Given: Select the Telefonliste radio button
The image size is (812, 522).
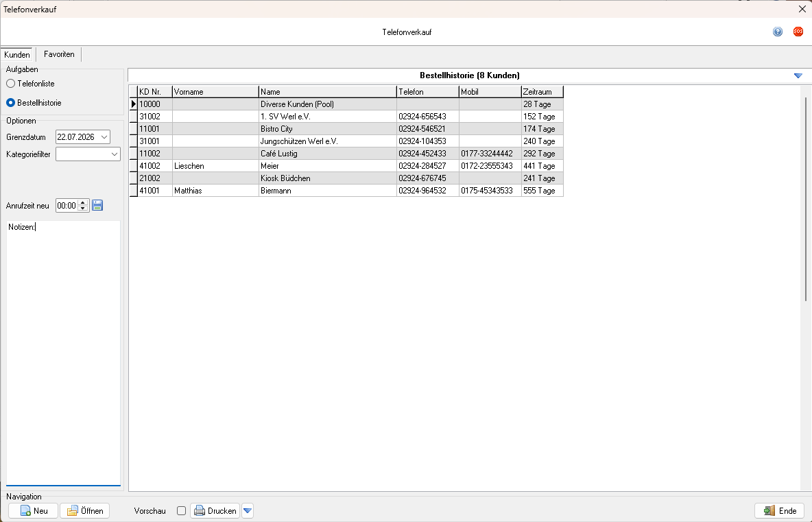Looking at the screenshot, I should (x=10, y=84).
